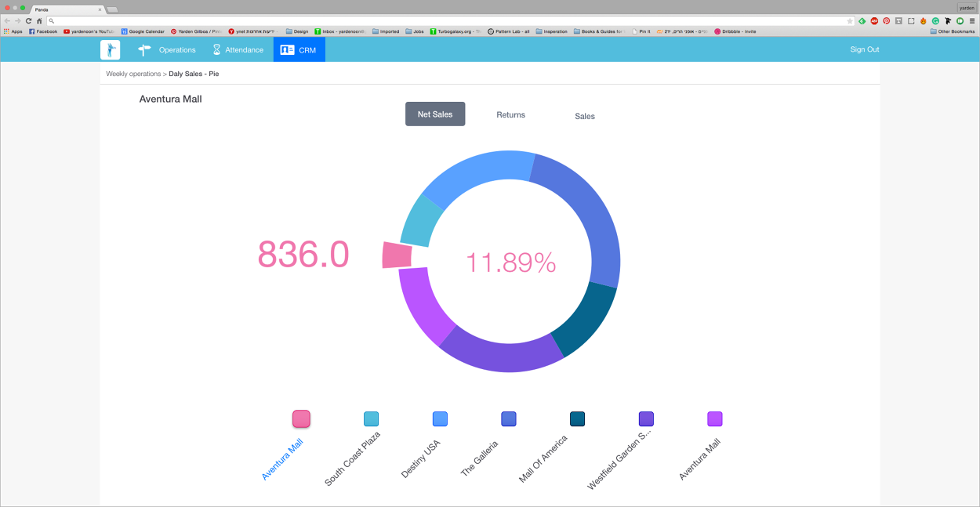The image size is (980, 507).
Task: Toggle the Mall Of America legend marker
Action: point(577,418)
